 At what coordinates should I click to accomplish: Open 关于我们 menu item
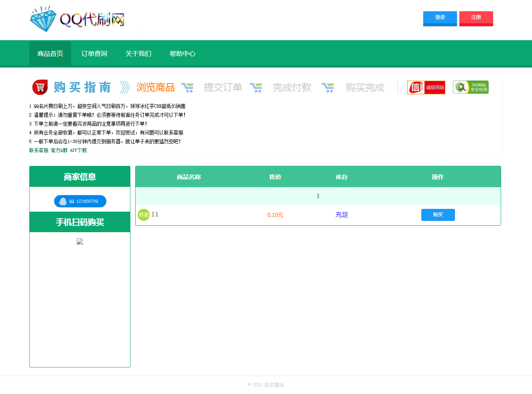[138, 53]
